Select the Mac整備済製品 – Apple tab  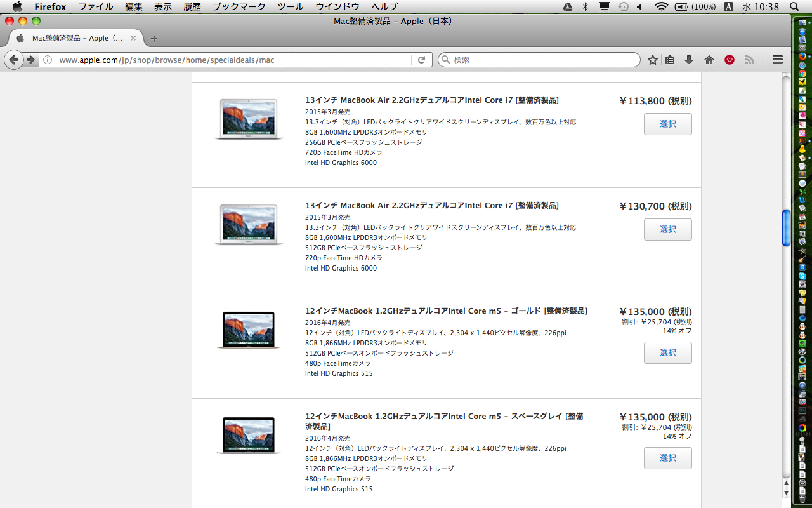75,38
